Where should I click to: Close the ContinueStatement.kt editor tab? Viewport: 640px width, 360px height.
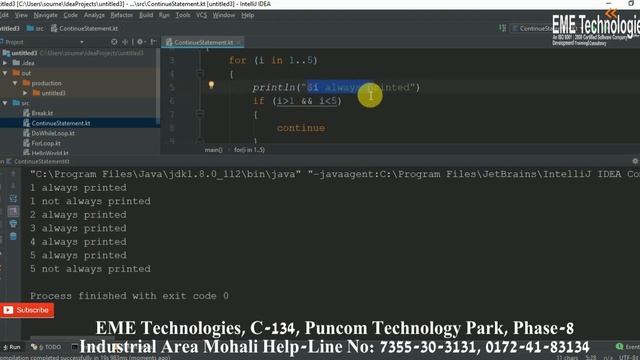pos(239,42)
